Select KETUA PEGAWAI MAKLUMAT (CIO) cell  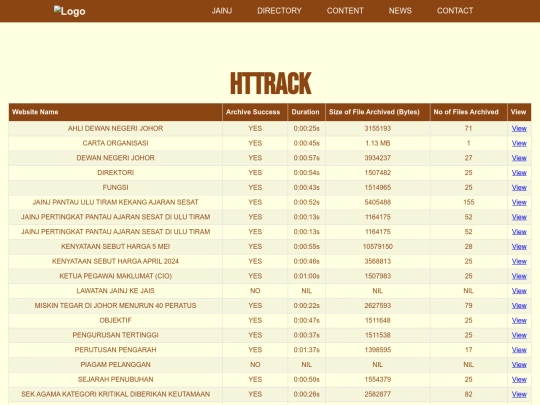(x=115, y=276)
